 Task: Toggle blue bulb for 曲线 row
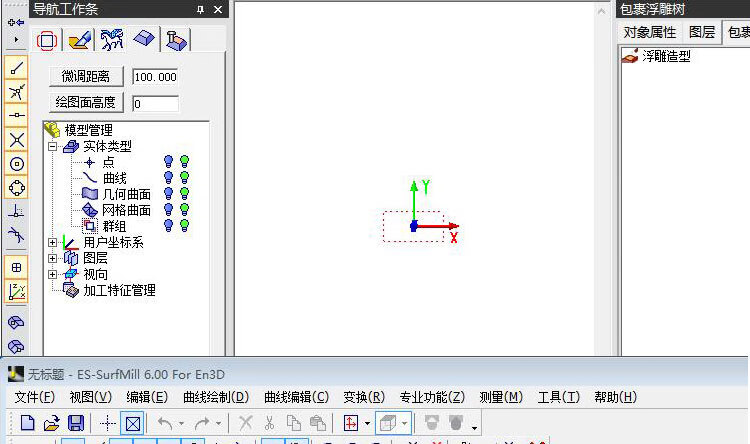click(168, 178)
